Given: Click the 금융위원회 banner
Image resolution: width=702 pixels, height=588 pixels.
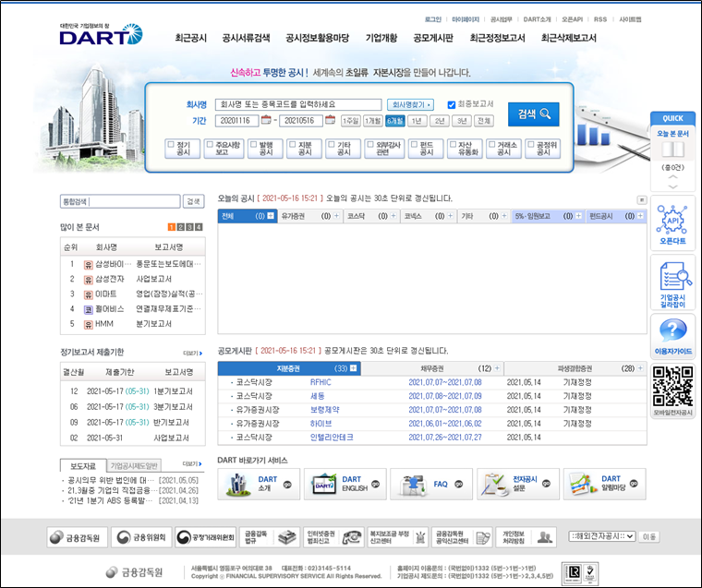Looking at the screenshot, I should 141,537.
